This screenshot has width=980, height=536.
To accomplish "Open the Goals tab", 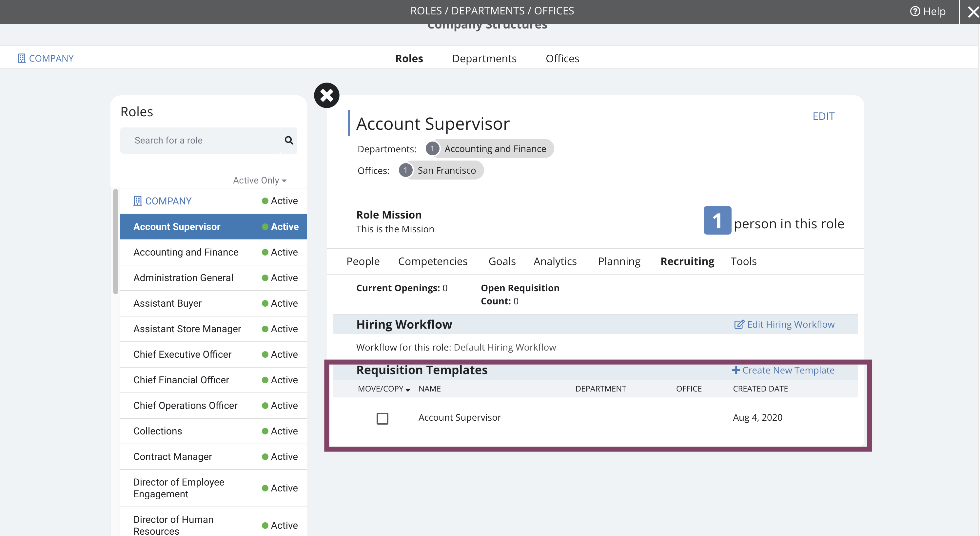I will [x=502, y=261].
